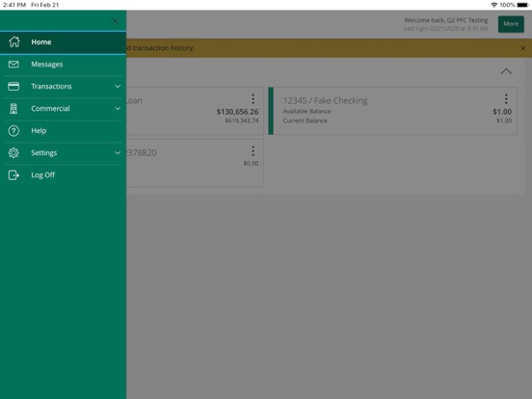The width and height of the screenshot is (532, 399).
Task: Click the Home house icon
Action: 14,41
